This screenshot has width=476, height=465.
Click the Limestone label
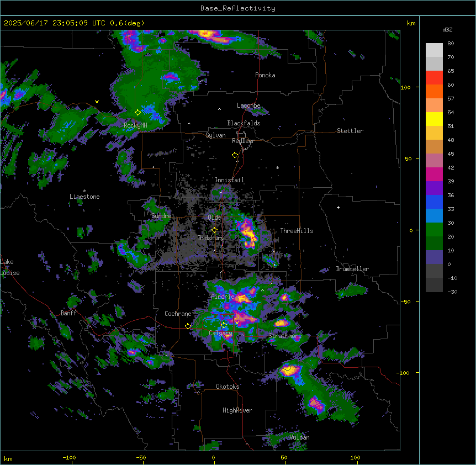pos(84,197)
